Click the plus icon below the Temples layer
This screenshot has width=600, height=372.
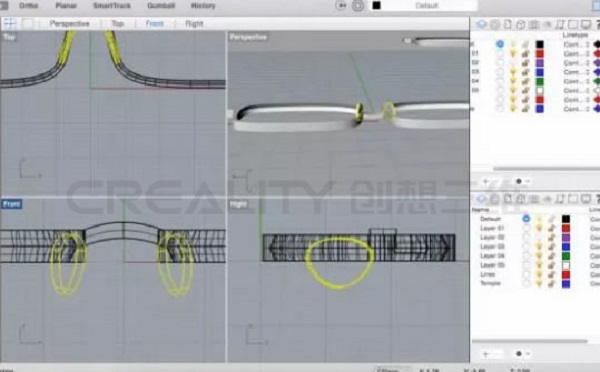[x=486, y=354]
